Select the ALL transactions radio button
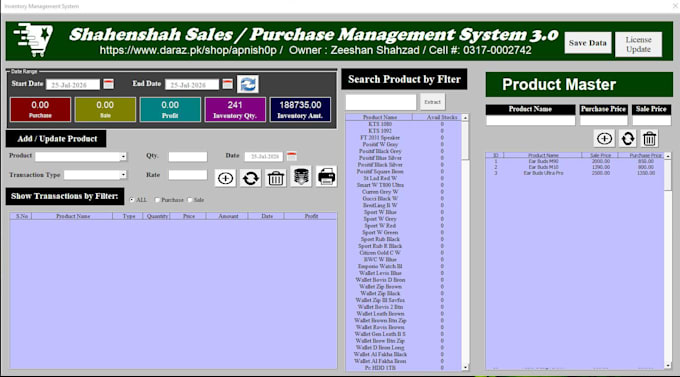Viewport: 680px width, 377px height. coord(132,200)
